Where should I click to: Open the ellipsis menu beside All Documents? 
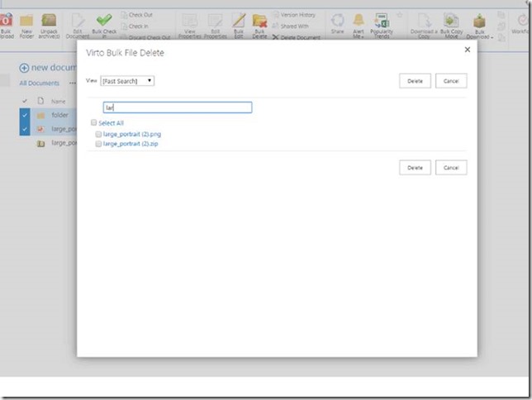72,83
